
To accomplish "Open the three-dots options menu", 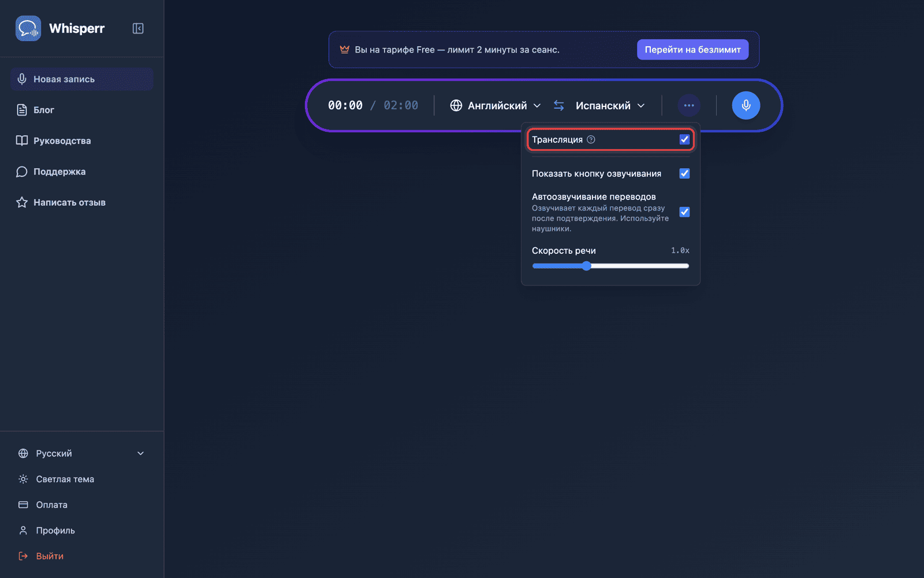I will 688,105.
